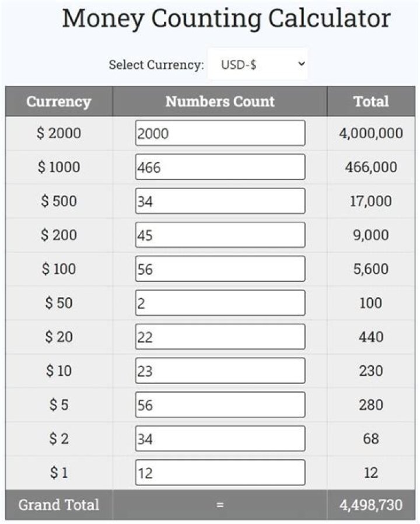Click the $5 notes count box
420x524 pixels.
point(220,404)
